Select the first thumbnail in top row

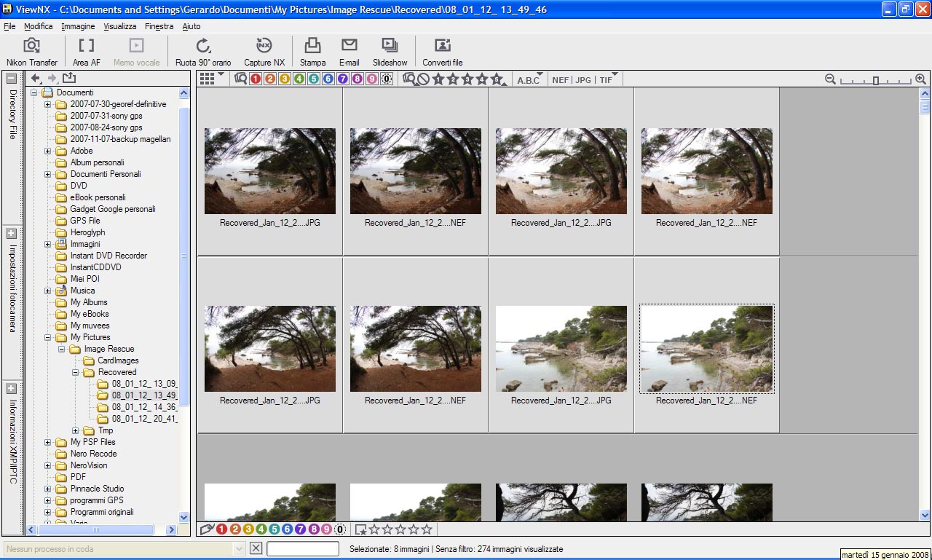click(x=269, y=171)
